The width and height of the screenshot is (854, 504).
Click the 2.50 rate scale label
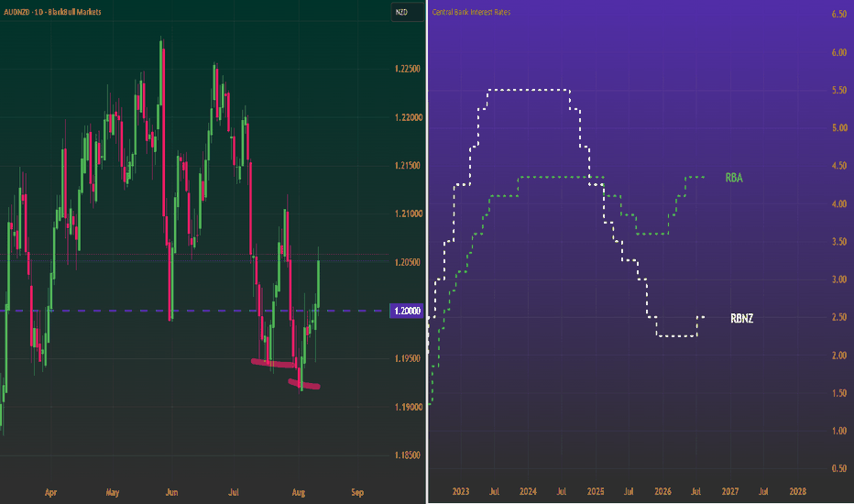coord(839,317)
